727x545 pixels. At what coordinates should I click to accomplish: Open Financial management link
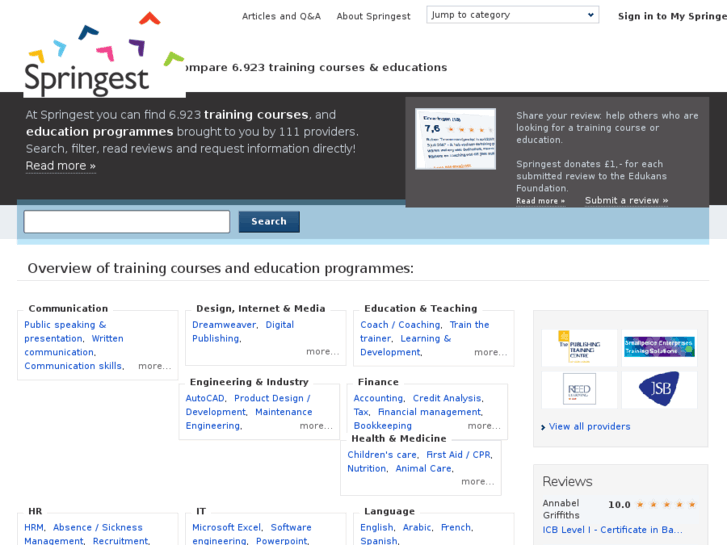pyautogui.click(x=429, y=412)
